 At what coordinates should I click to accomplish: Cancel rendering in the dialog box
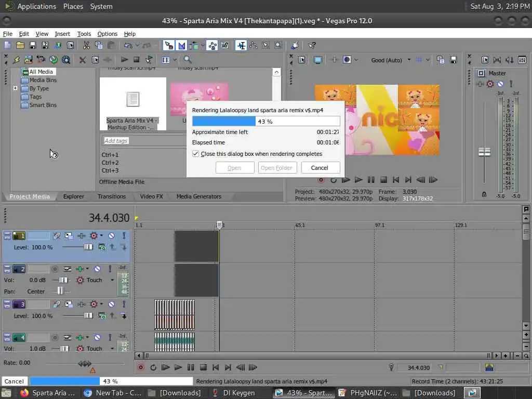click(320, 168)
